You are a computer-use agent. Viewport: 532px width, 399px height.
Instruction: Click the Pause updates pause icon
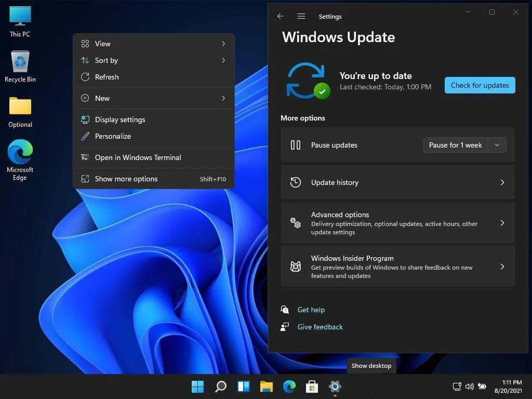296,145
